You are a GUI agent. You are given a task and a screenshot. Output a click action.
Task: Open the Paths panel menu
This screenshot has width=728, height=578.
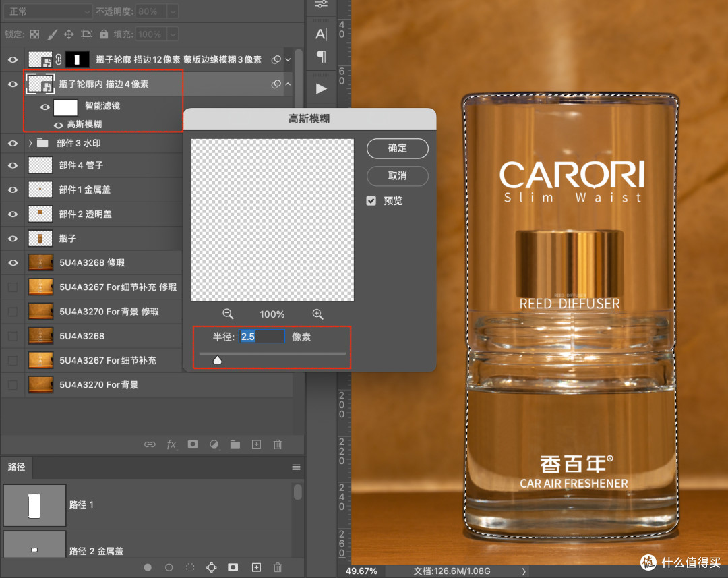tap(296, 467)
